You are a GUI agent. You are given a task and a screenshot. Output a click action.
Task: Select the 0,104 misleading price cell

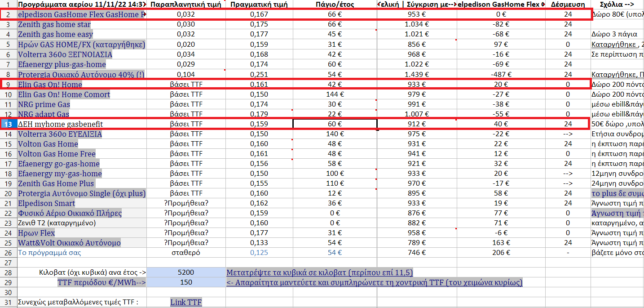(x=186, y=75)
